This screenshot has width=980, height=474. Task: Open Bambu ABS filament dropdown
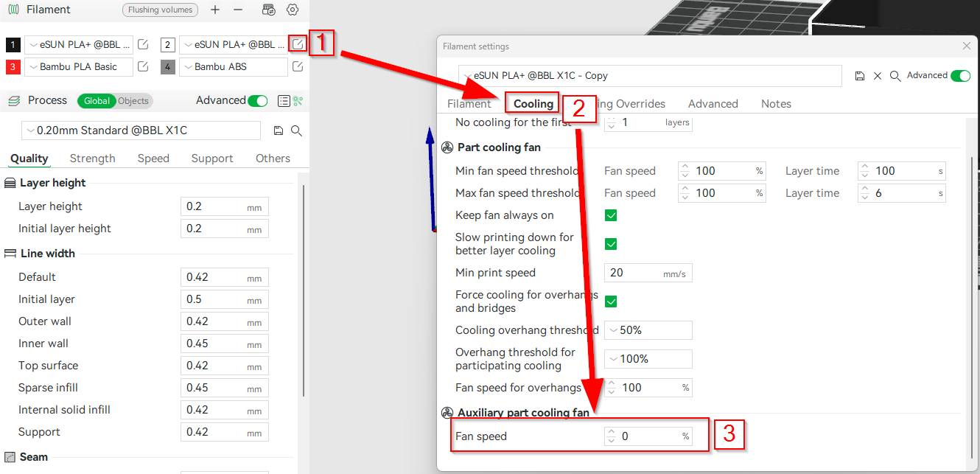pos(234,66)
